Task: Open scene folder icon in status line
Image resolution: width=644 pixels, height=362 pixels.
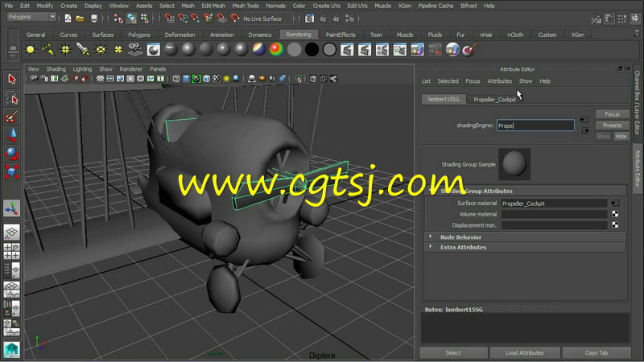Action: click(80, 19)
